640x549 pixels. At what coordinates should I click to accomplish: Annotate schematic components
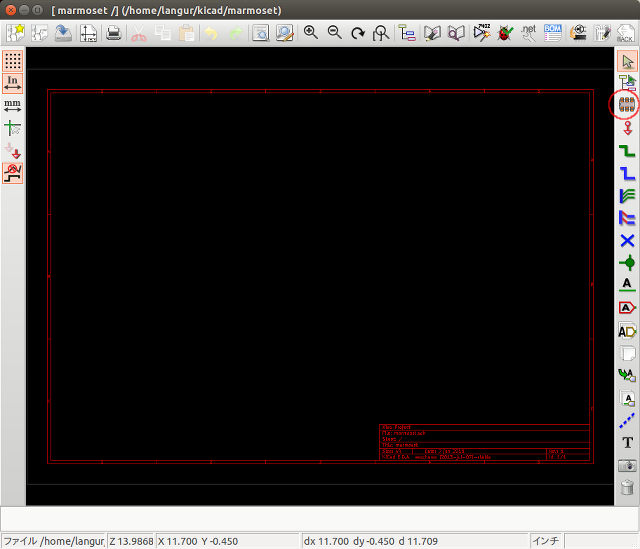(x=482, y=33)
